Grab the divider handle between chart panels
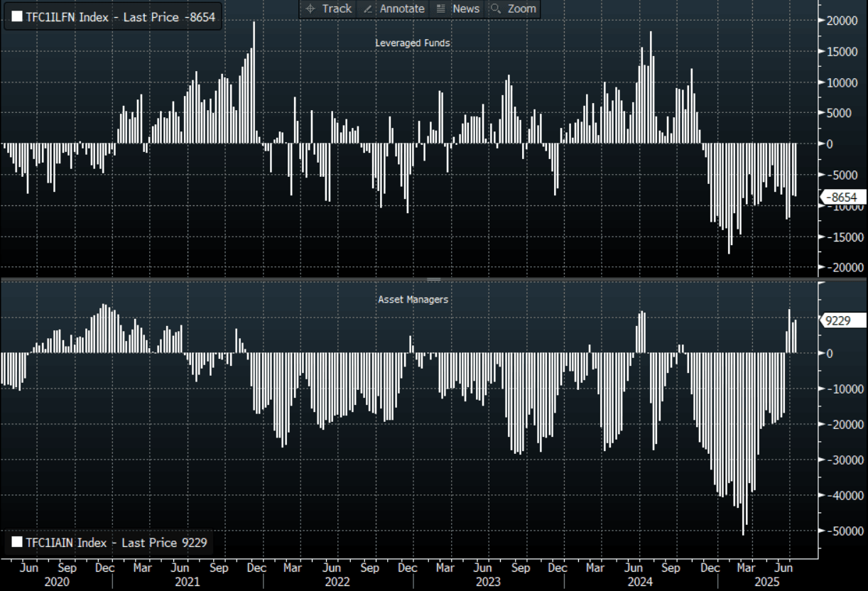 point(433,279)
